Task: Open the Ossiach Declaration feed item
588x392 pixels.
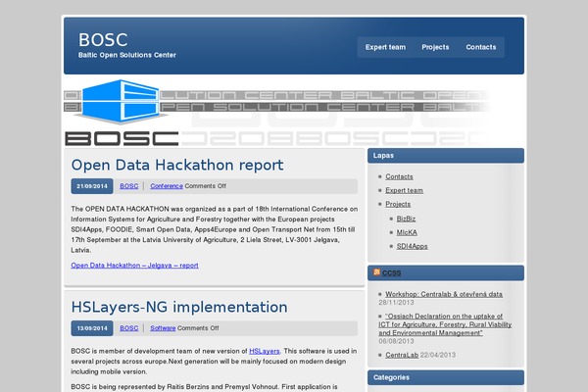Action: tap(445, 324)
